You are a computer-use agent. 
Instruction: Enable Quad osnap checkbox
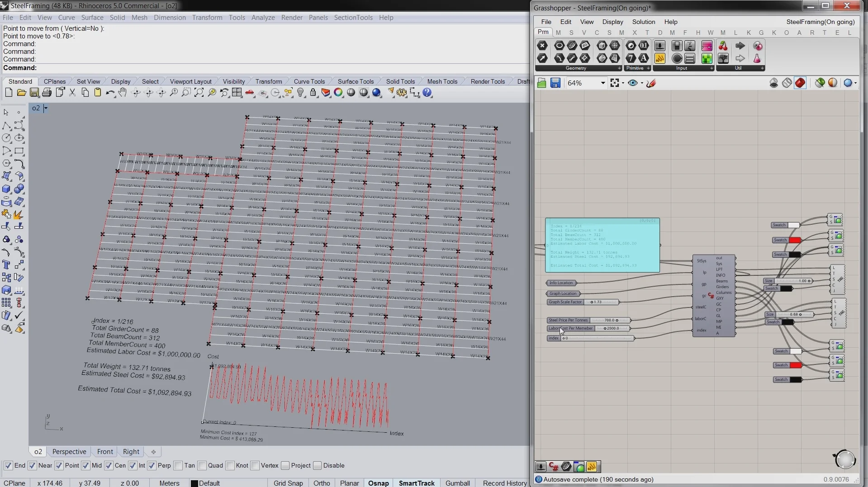(202, 465)
